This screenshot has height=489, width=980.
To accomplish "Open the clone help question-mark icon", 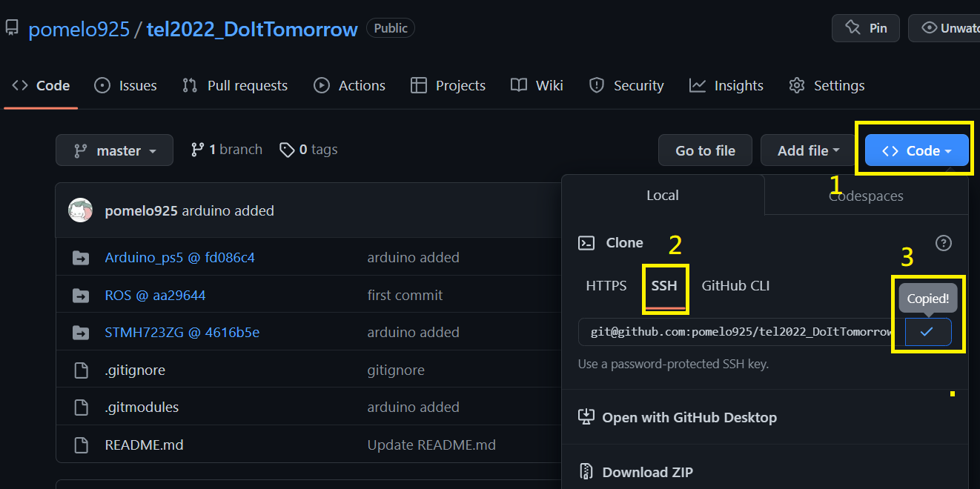I will click(943, 243).
